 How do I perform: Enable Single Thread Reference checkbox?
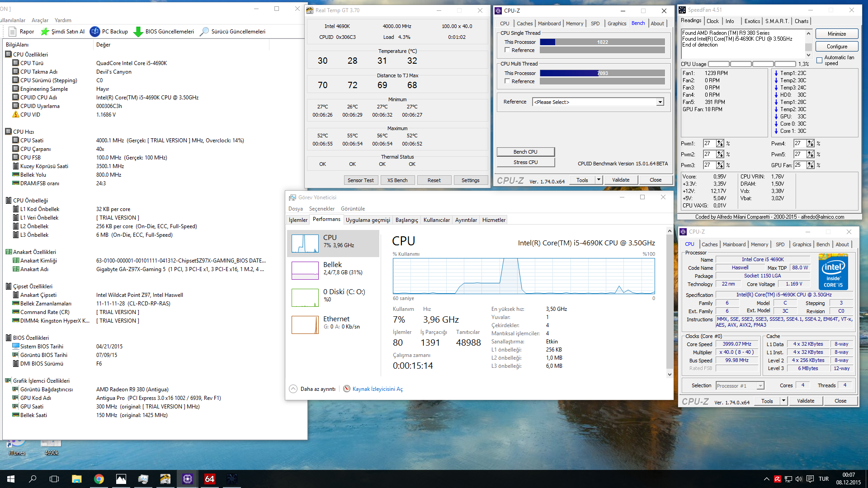tap(507, 50)
